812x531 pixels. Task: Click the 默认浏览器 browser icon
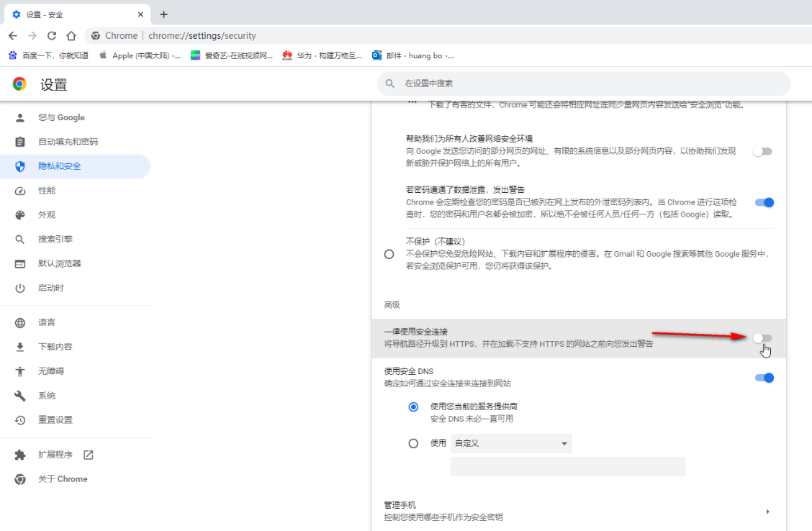[19, 263]
